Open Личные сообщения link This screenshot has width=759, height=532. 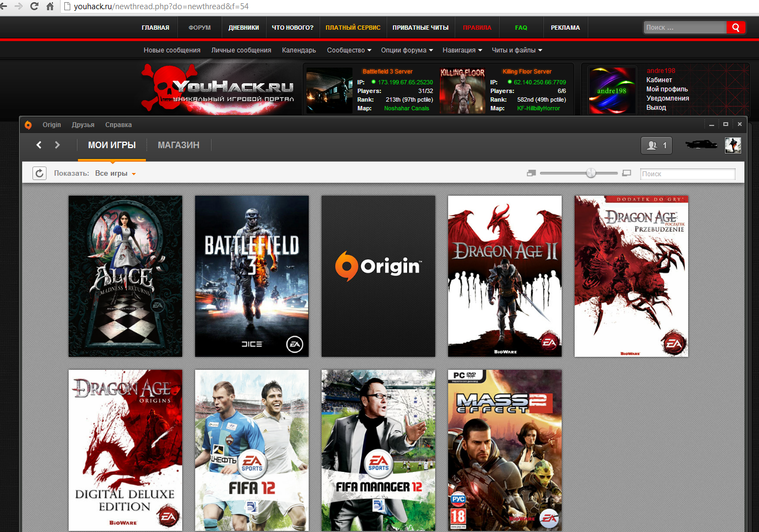241,50
